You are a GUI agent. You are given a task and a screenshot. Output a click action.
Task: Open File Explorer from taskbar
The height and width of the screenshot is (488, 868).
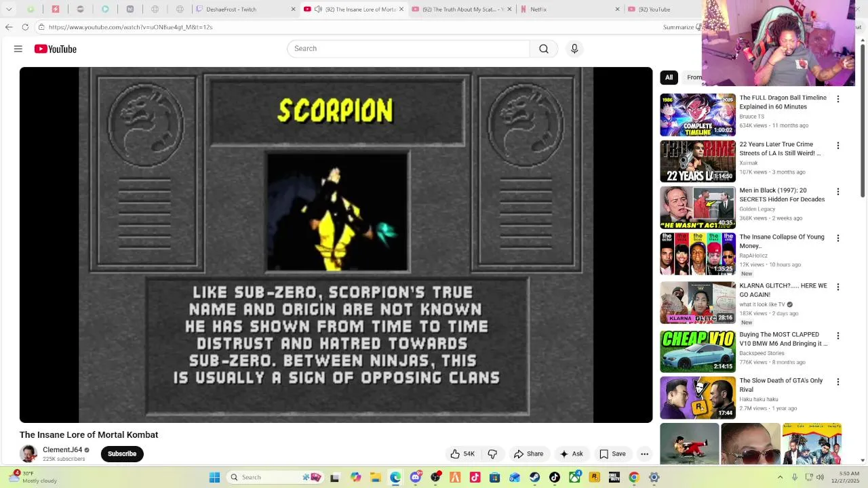376,477
